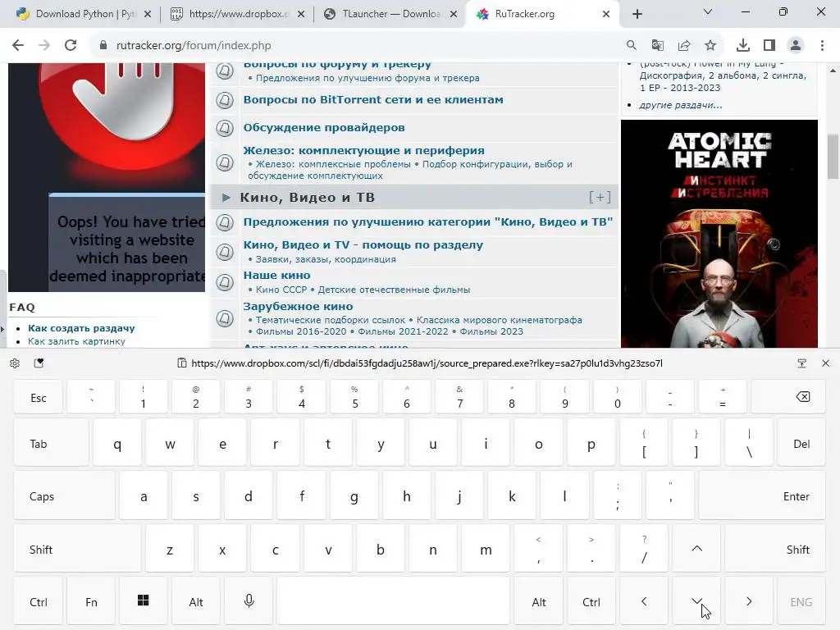Close the Download Python tab
840x630 pixels.
point(148,14)
